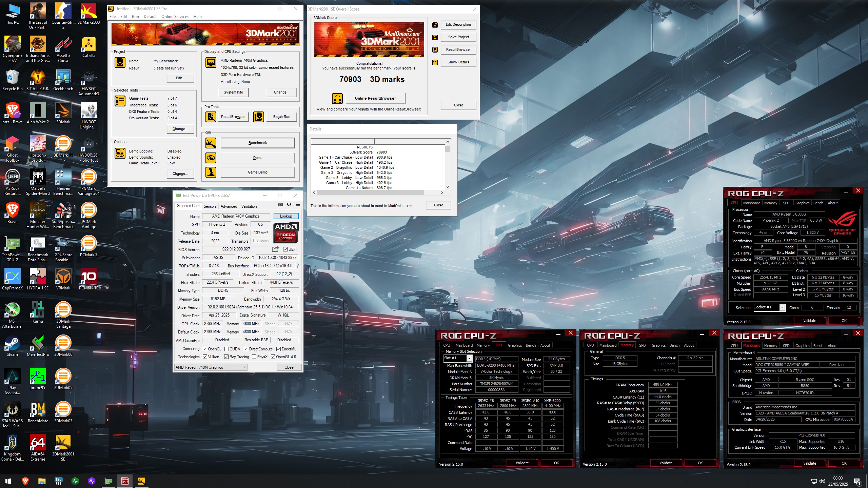Select the MemTestPro desktop icon

point(38,346)
